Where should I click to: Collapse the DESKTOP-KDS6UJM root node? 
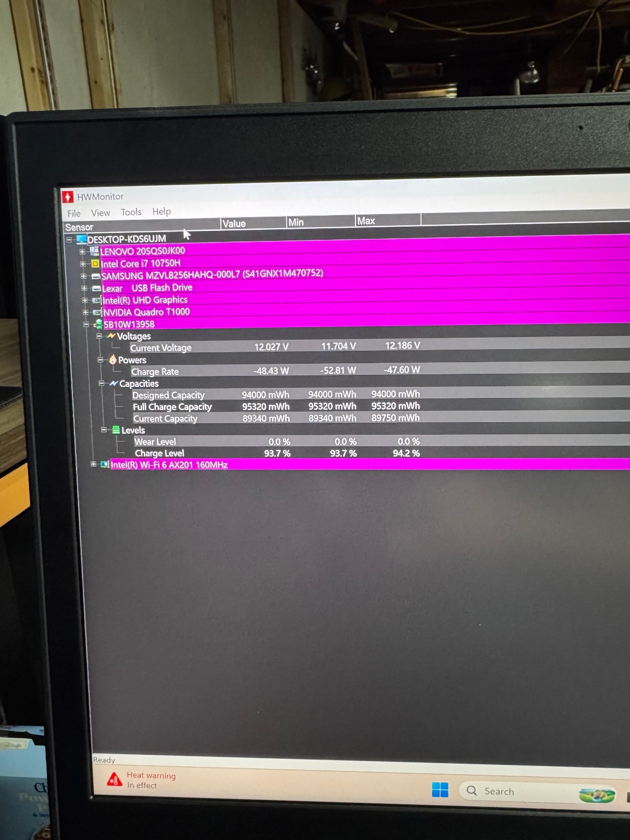[69, 239]
